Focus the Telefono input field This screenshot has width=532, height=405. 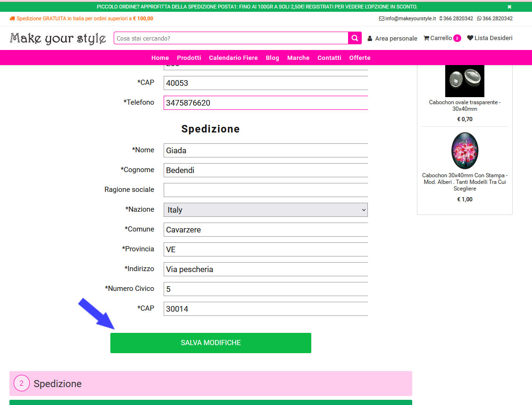266,103
